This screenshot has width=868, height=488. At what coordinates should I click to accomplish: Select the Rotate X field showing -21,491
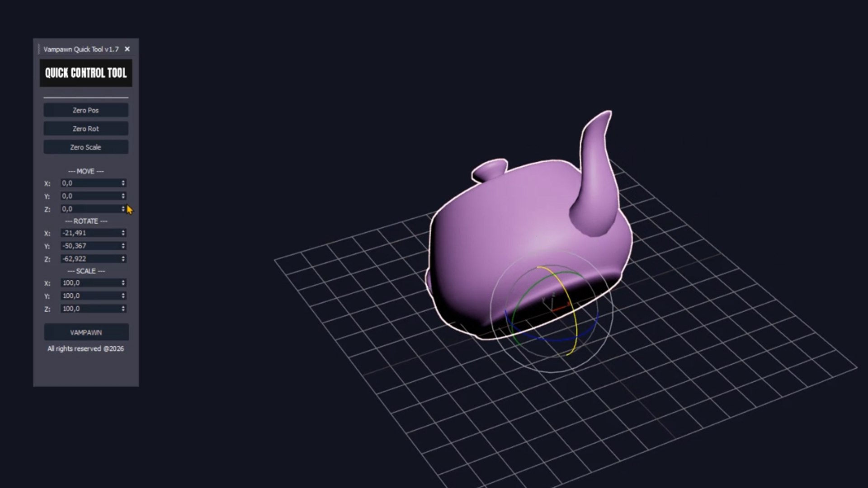pos(90,233)
